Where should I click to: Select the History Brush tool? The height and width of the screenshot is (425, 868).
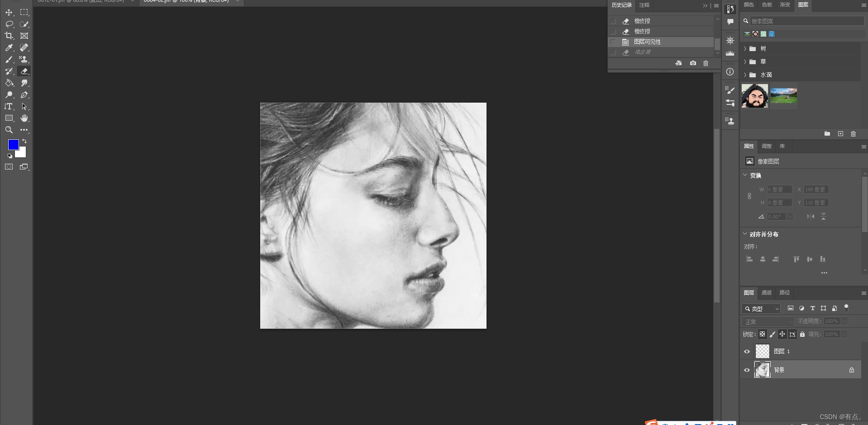[x=9, y=71]
